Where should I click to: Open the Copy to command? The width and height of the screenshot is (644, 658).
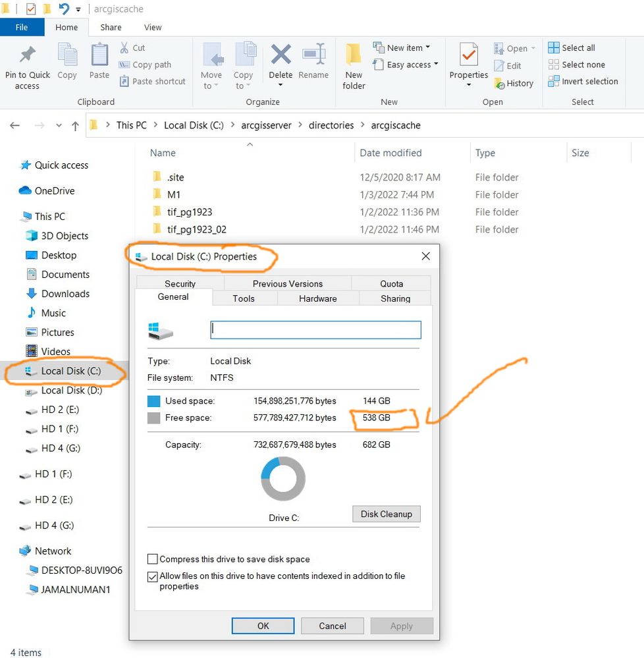[244, 67]
